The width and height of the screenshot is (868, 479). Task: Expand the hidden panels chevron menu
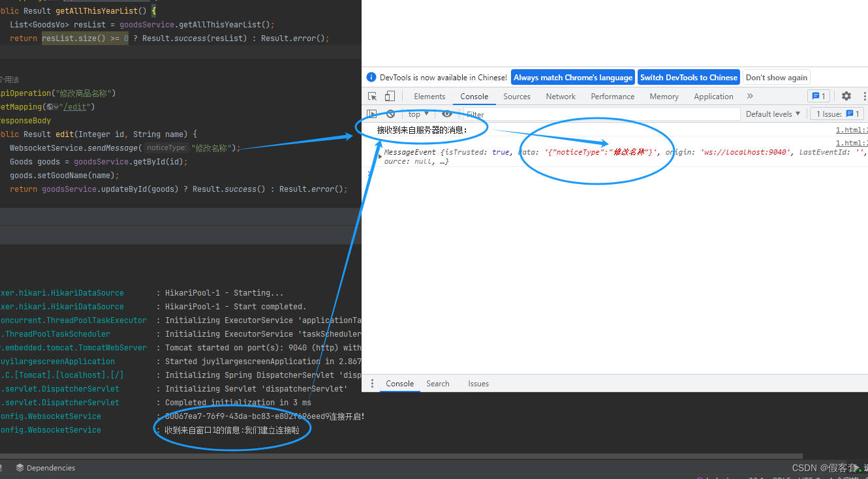[x=749, y=96]
